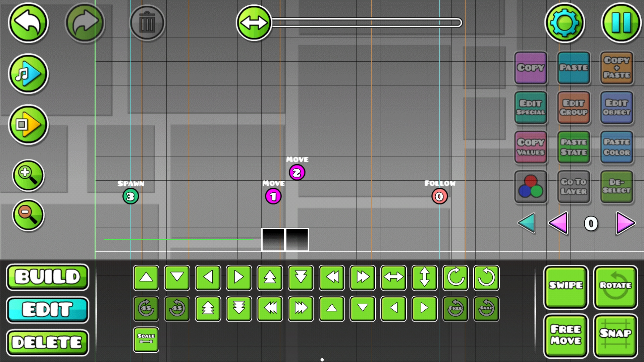The image size is (644, 362).
Task: Toggle Free Move mode
Action: 566,336
